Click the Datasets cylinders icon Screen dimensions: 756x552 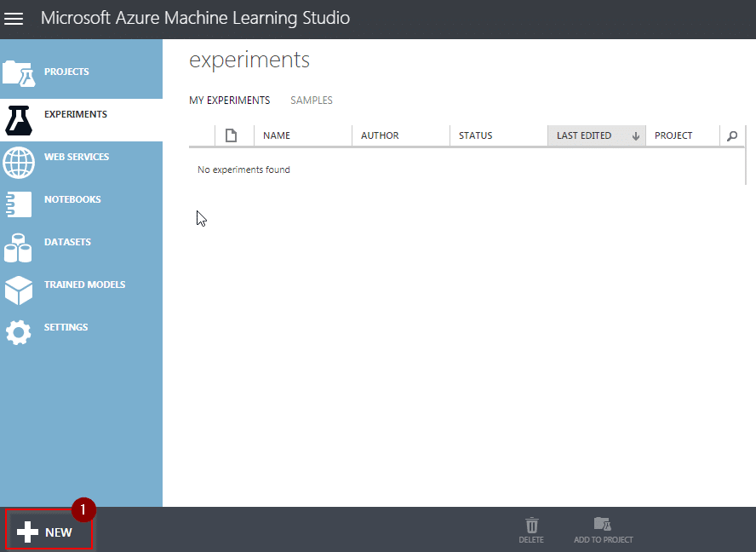pyautogui.click(x=18, y=248)
